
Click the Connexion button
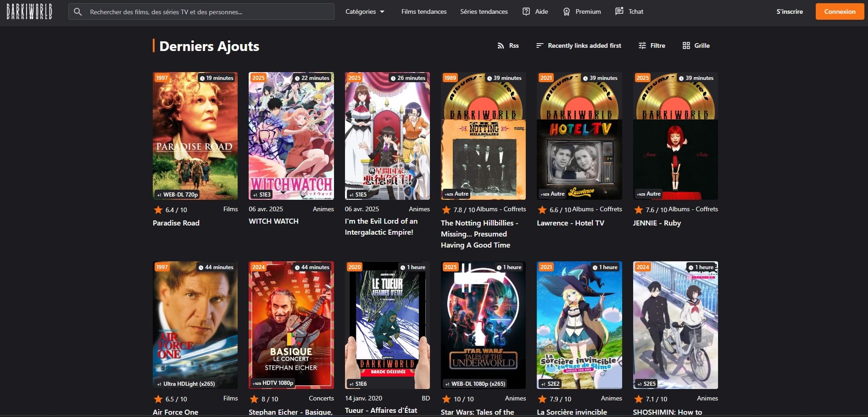coord(840,11)
